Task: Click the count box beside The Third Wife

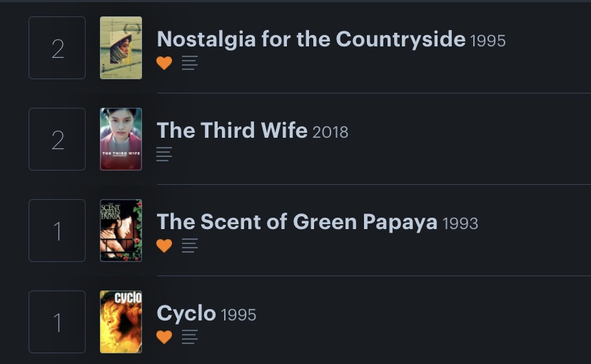Action: pos(57,139)
